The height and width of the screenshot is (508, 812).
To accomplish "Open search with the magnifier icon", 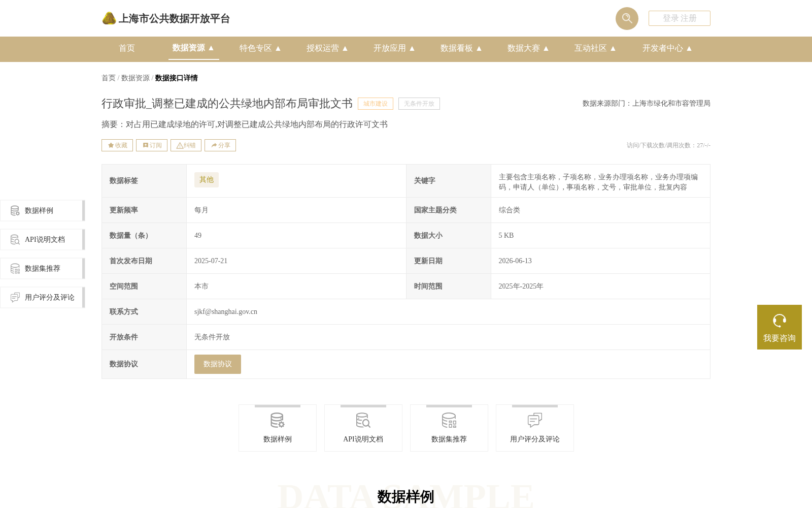I will point(627,18).
